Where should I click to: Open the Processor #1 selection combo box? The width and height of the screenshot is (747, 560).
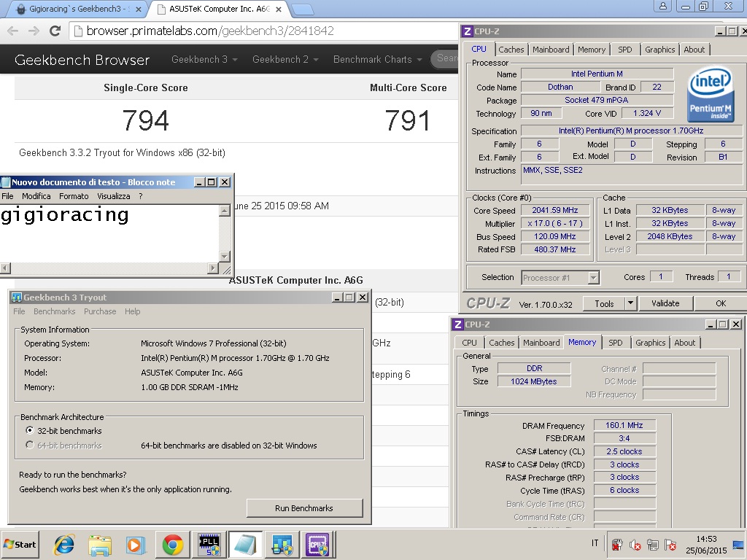560,278
